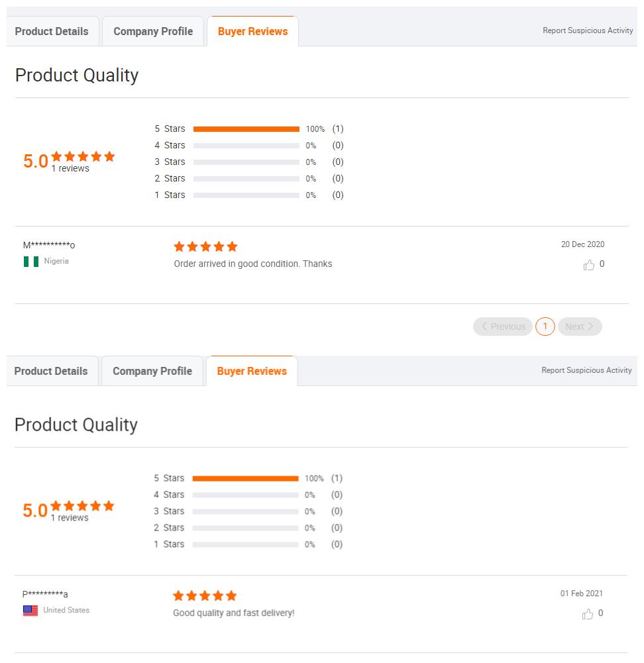Like the United States buyer's review with thumbs-up
The height and width of the screenshot is (663, 644).
click(x=587, y=614)
